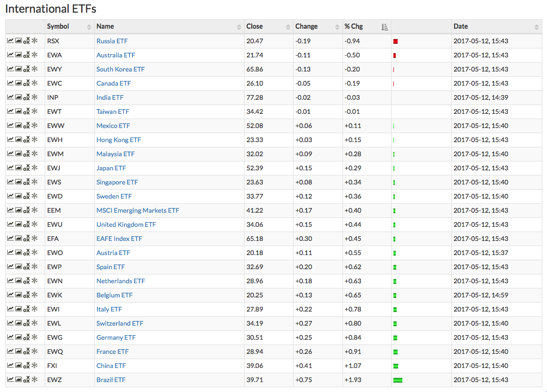Toggle the % Chg sort order icon

384,27
